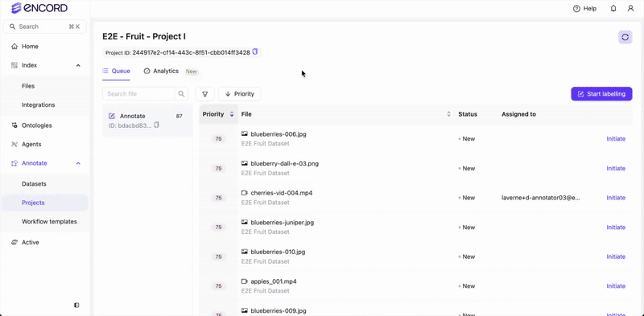Click blueberries-juniper.jpg file name

tap(283, 223)
